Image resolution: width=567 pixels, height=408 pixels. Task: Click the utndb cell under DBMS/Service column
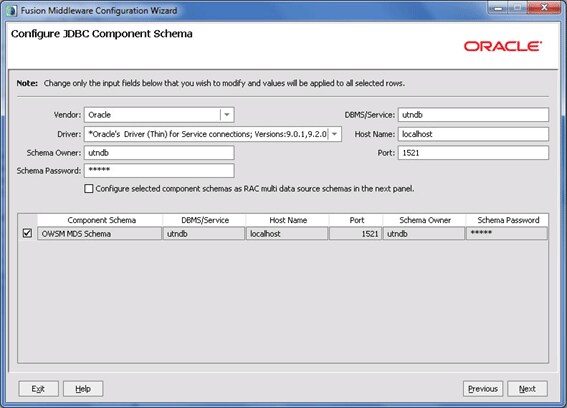tap(204, 234)
